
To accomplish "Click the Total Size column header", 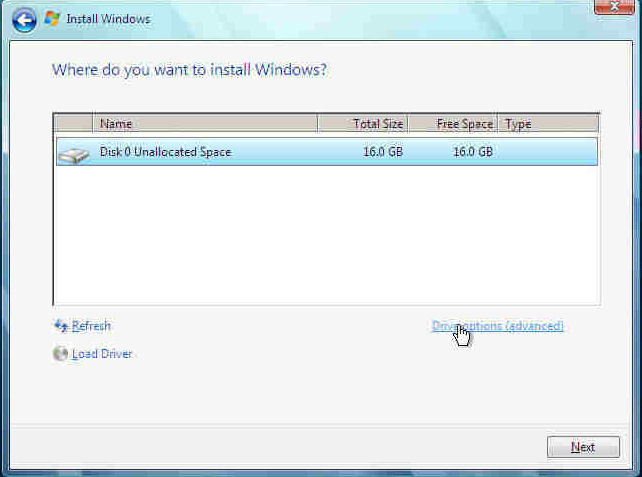I will (x=363, y=124).
